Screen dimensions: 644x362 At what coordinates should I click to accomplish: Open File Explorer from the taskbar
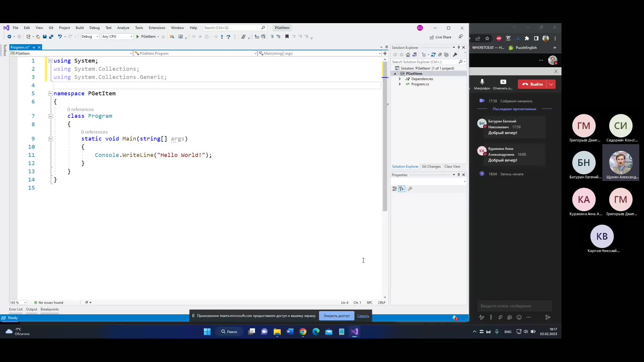277,331
